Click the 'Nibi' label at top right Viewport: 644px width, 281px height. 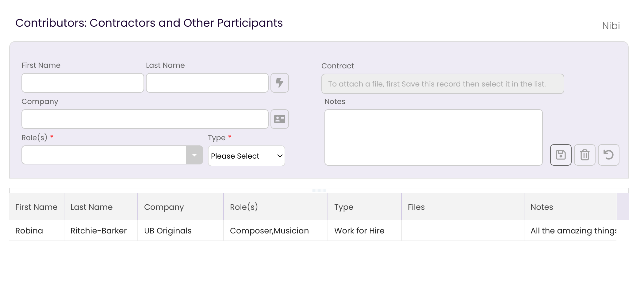(611, 26)
